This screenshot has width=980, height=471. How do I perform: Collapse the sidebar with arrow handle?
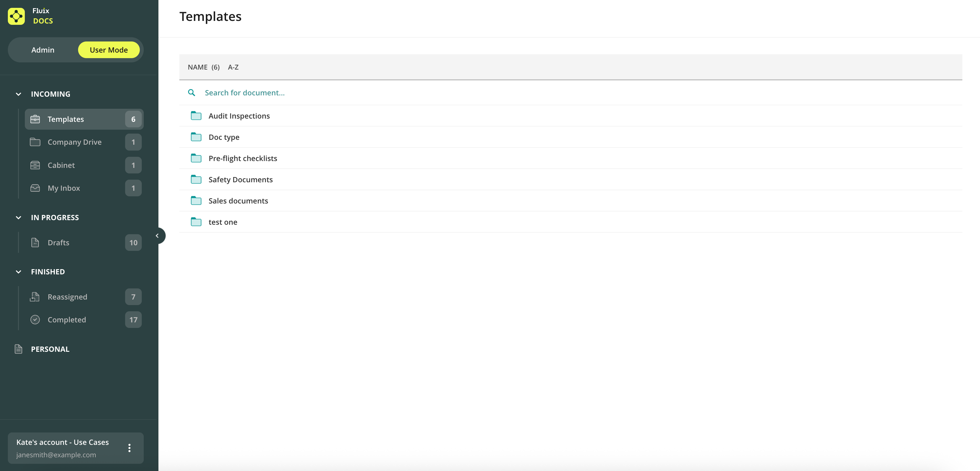click(x=157, y=236)
